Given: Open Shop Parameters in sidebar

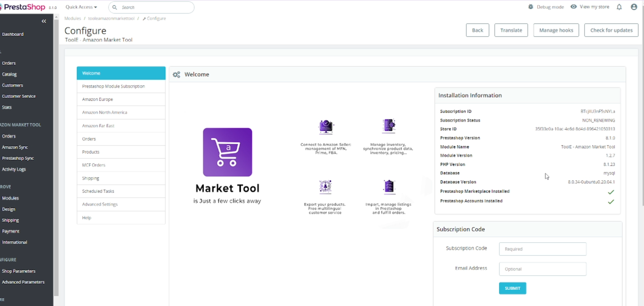Looking at the screenshot, I should [19, 271].
